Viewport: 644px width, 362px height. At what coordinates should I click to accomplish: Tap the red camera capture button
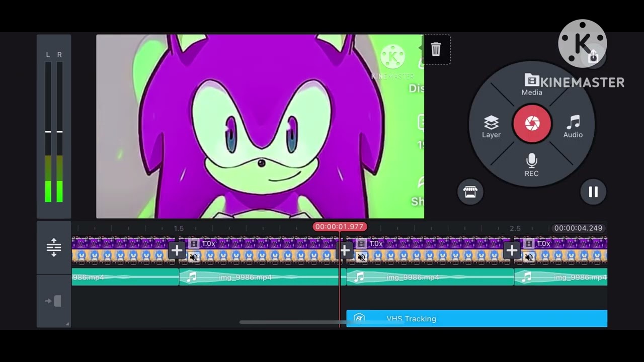532,123
